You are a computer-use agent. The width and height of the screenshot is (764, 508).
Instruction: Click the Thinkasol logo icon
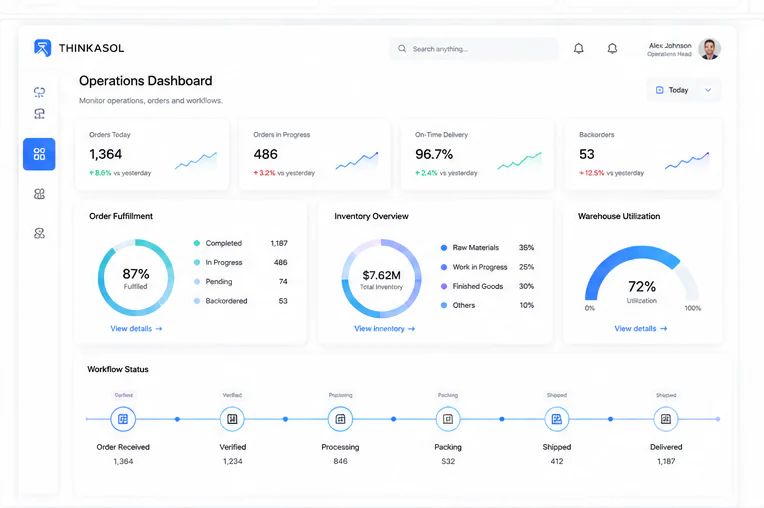(42, 48)
